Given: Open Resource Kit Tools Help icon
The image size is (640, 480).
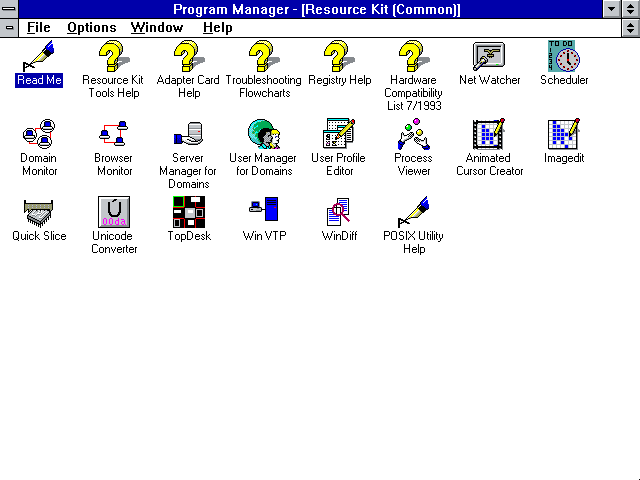Looking at the screenshot, I should (112, 56).
